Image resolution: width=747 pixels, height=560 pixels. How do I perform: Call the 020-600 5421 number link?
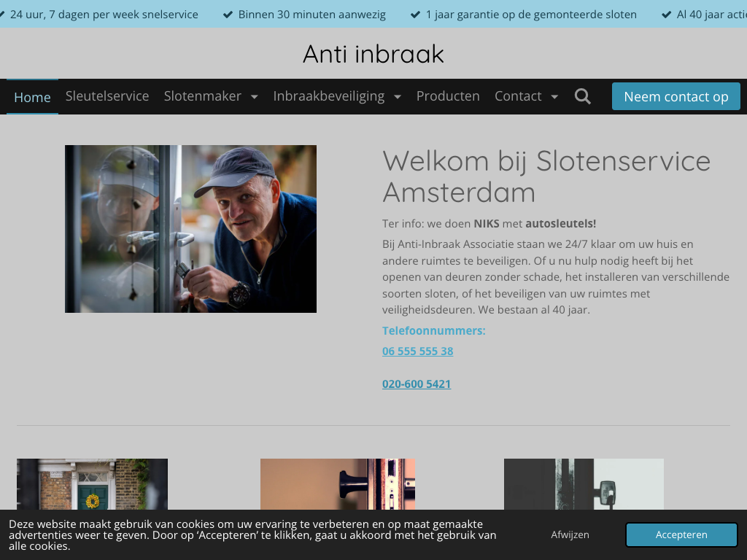click(x=417, y=384)
